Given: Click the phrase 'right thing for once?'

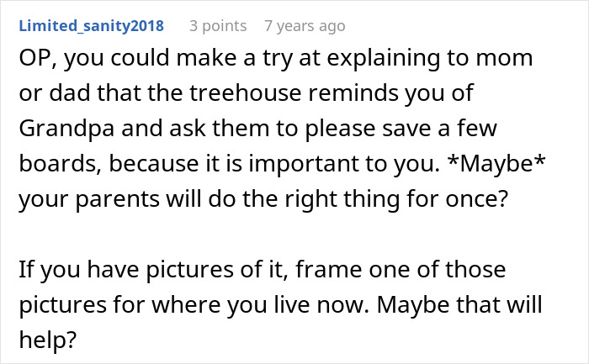Looking at the screenshot, I should [x=396, y=199].
